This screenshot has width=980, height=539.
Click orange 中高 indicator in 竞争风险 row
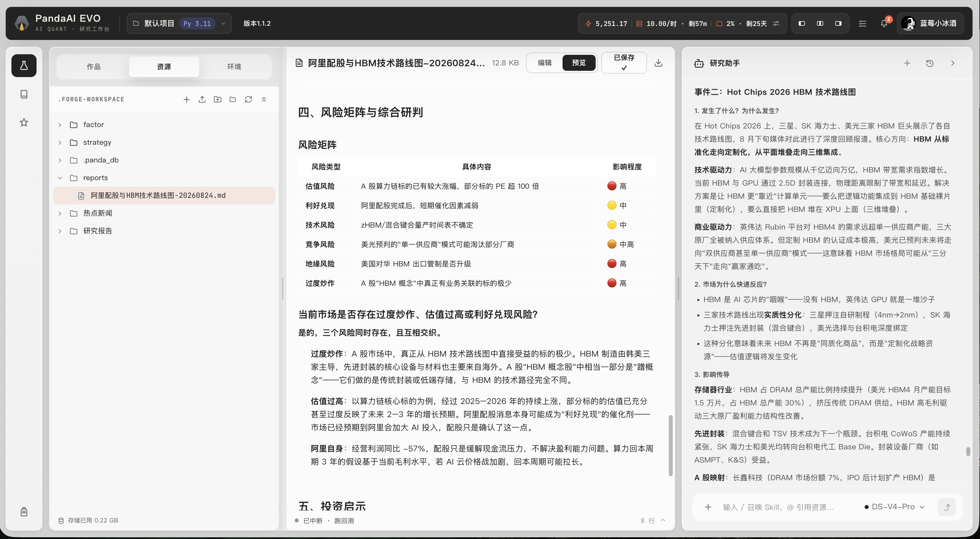(620, 244)
